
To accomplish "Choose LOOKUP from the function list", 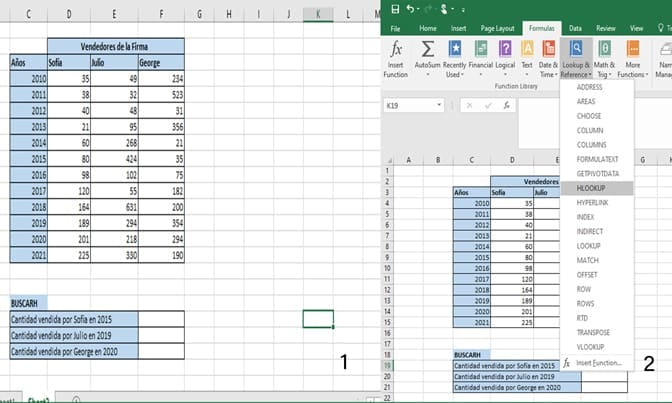I will [x=597, y=246].
